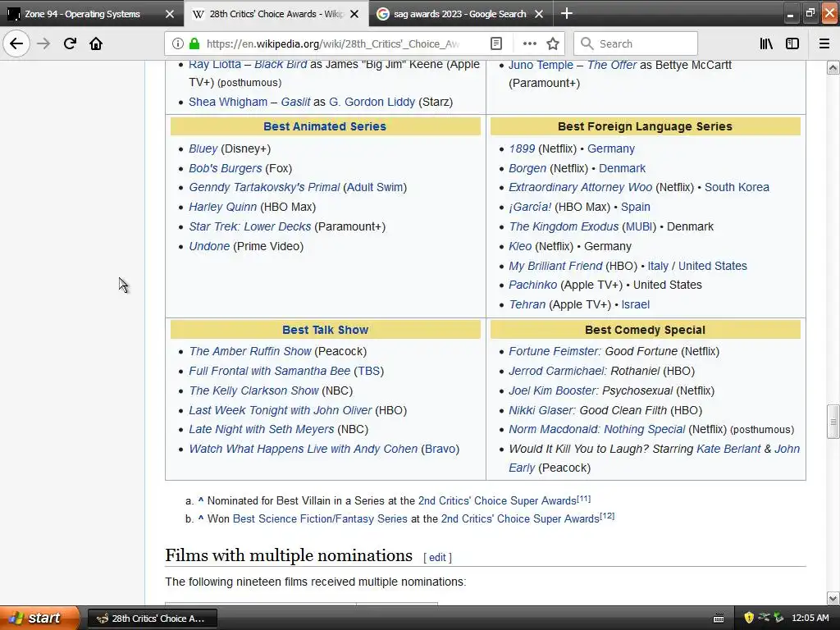Click the forward navigation arrow
Screen dimensions: 840x630
(43, 43)
